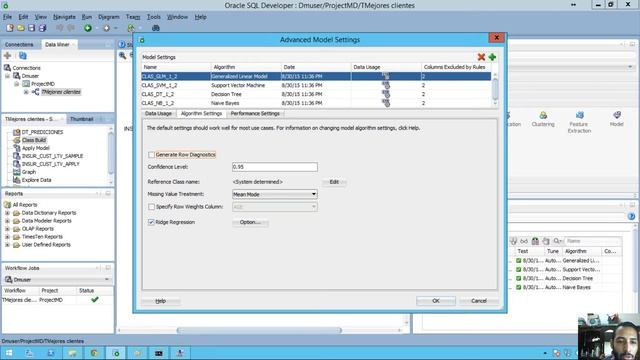Open the Tools menu
The width and height of the screenshot is (640, 360).
[153, 17]
